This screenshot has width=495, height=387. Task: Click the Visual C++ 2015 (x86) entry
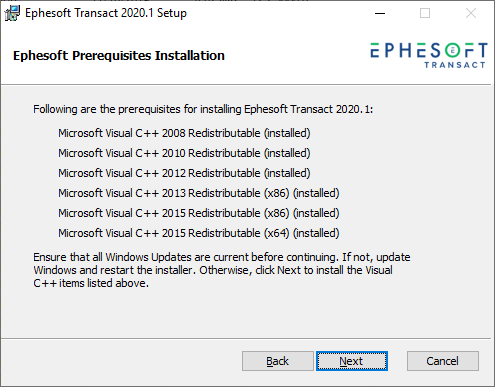pos(199,213)
